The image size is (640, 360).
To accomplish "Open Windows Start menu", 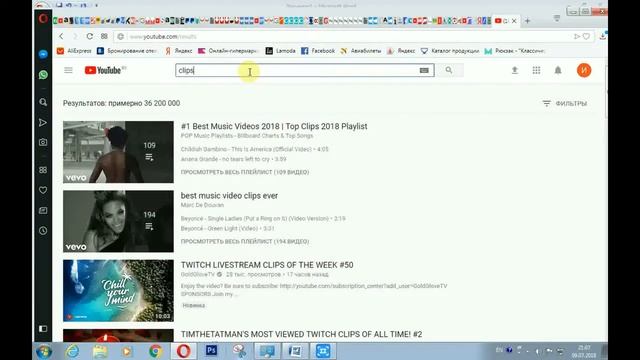I will [x=43, y=351].
